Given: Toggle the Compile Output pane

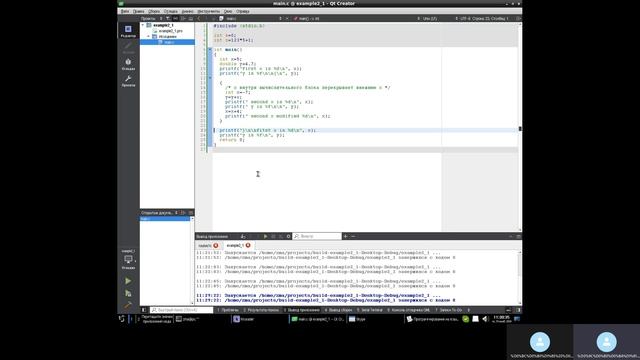Looking at the screenshot, I should [339, 310].
